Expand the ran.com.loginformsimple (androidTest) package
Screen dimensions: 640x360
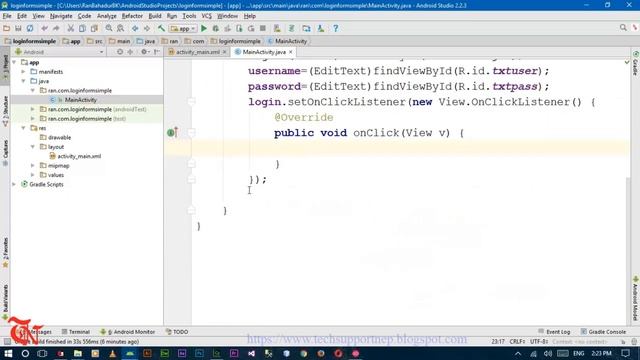[33, 109]
